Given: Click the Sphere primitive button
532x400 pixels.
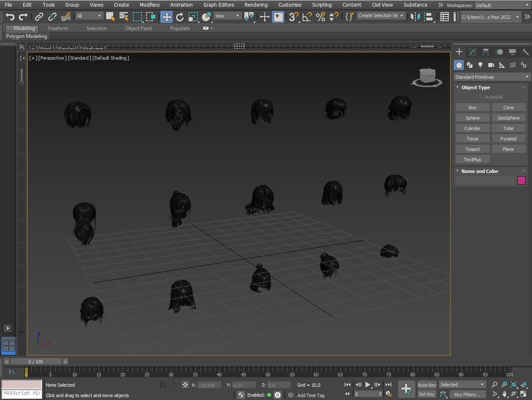Looking at the screenshot, I should click(x=472, y=118).
